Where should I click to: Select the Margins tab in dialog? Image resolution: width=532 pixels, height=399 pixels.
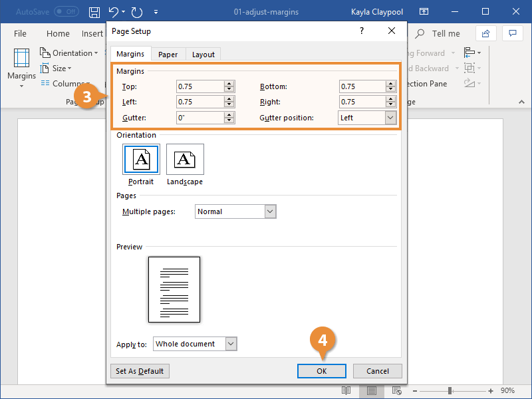[x=130, y=55]
